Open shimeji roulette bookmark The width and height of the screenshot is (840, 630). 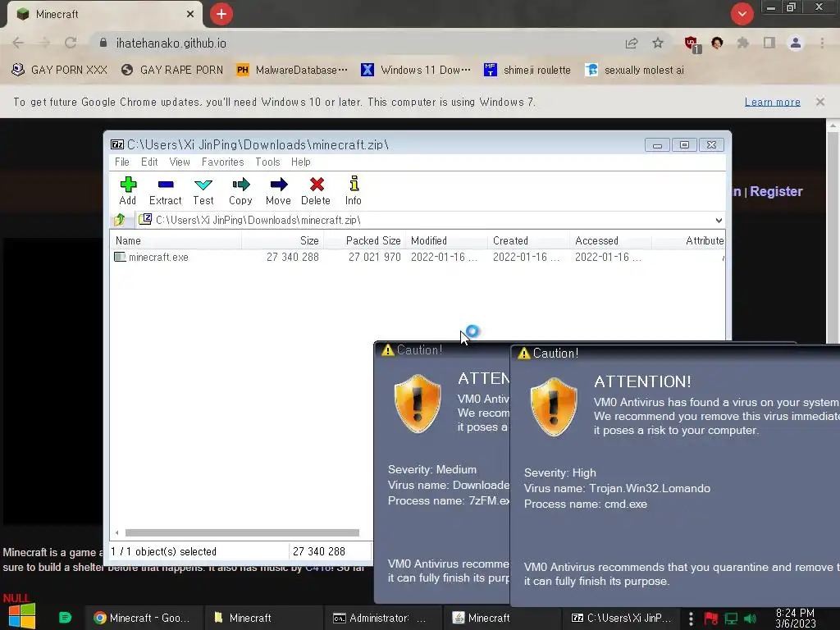527,71
